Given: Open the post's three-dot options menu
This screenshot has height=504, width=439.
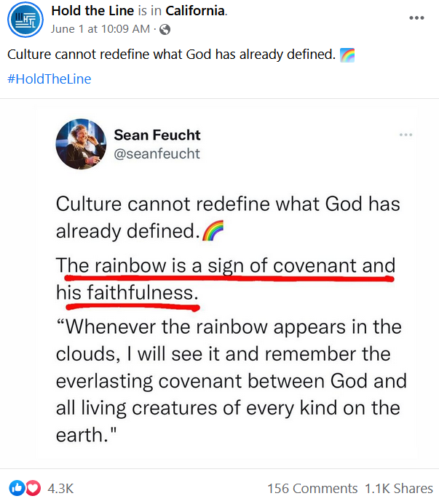Looking at the screenshot, I should 416,17.
